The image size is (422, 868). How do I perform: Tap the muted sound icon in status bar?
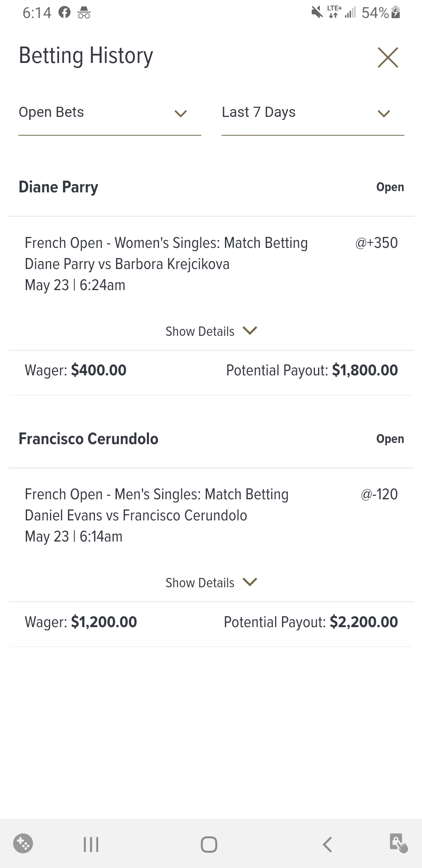pos(317,13)
